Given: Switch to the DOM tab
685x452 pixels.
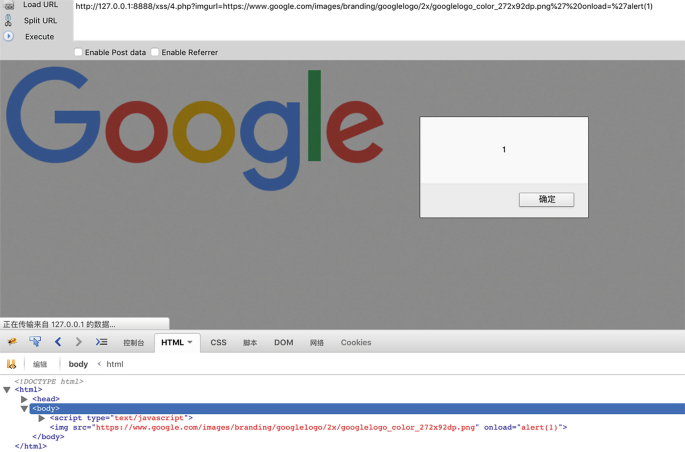Looking at the screenshot, I should (x=284, y=343).
